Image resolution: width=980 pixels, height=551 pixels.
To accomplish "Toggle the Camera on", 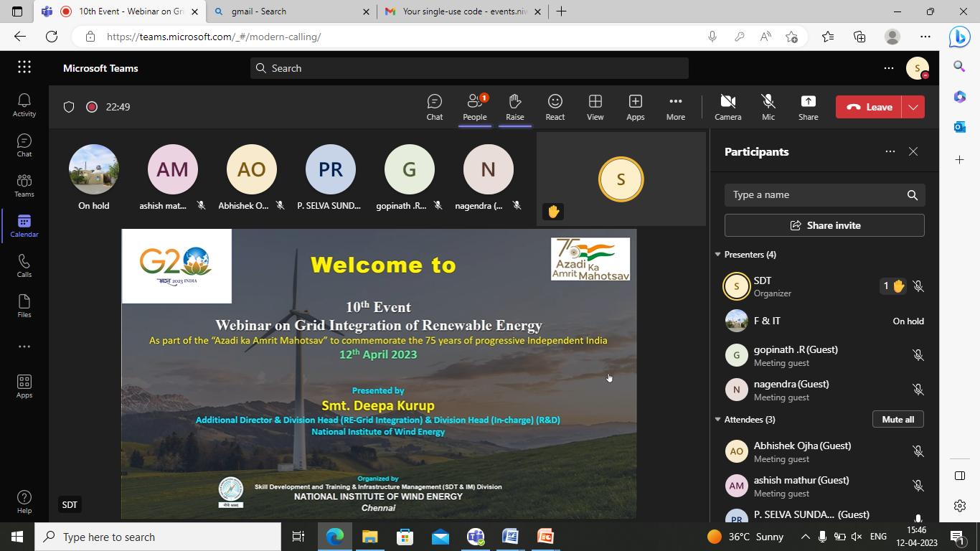I will (727, 107).
